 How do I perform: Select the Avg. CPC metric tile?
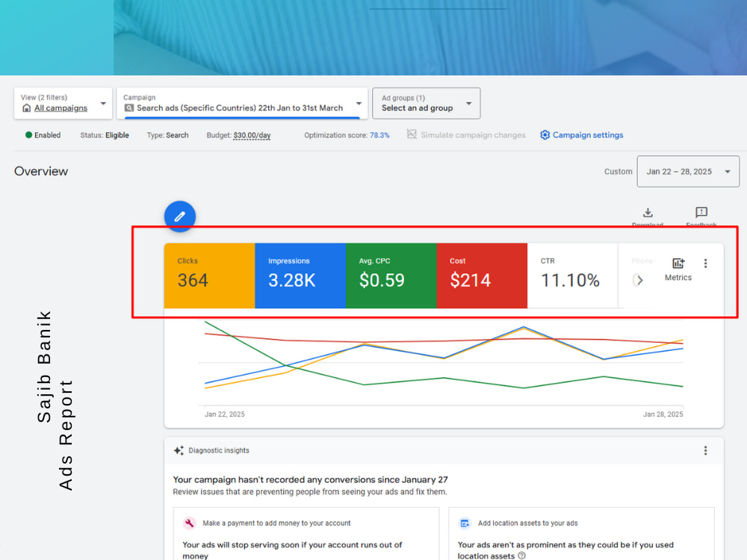click(391, 276)
